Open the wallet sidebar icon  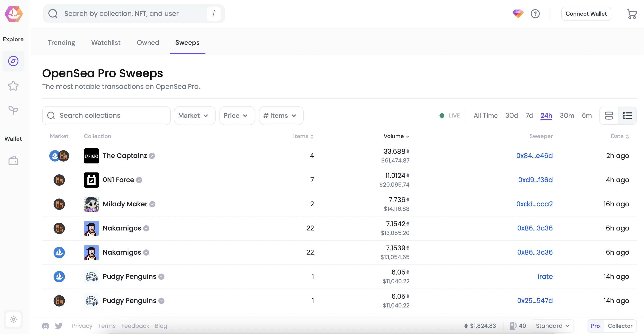click(13, 161)
